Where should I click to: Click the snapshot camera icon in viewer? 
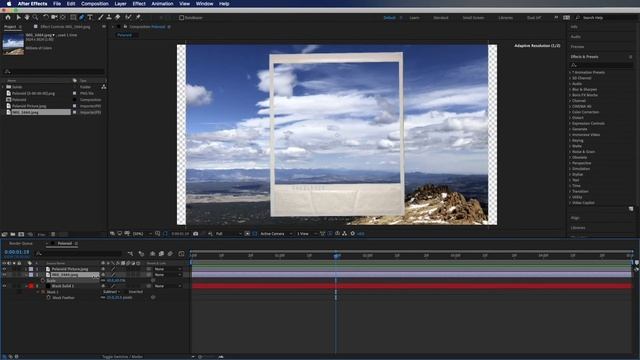(196, 234)
